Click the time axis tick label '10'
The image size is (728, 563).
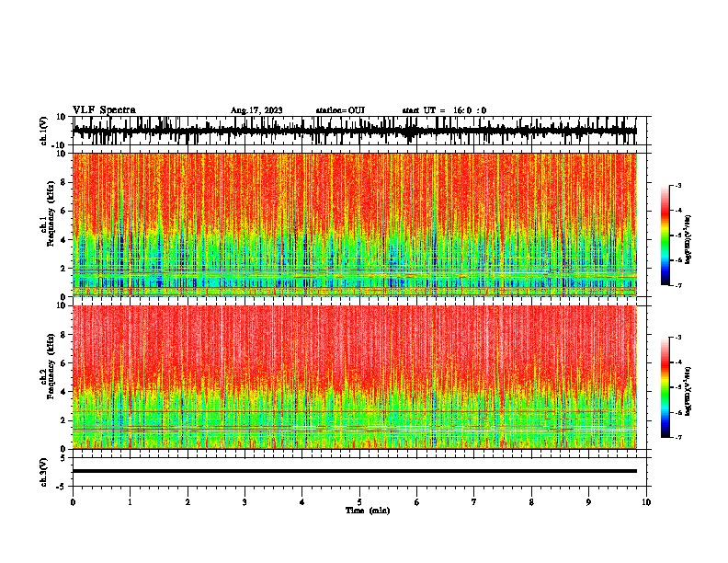646,502
